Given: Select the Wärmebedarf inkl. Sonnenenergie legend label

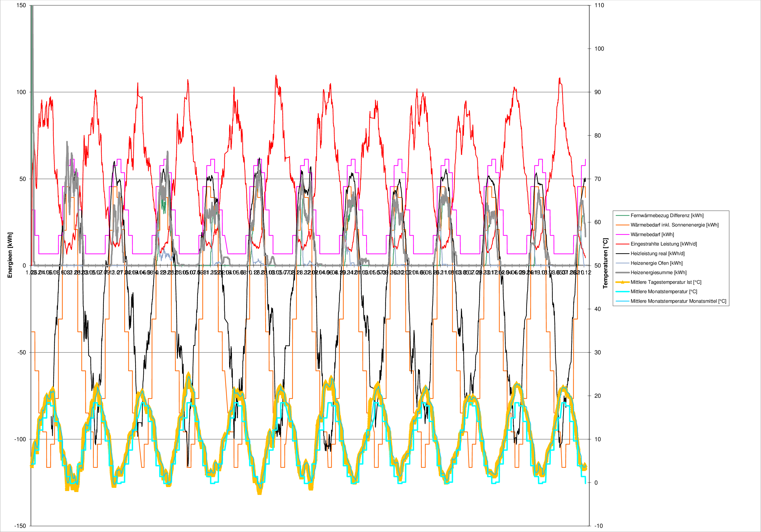Looking at the screenshot, I should click(x=674, y=225).
